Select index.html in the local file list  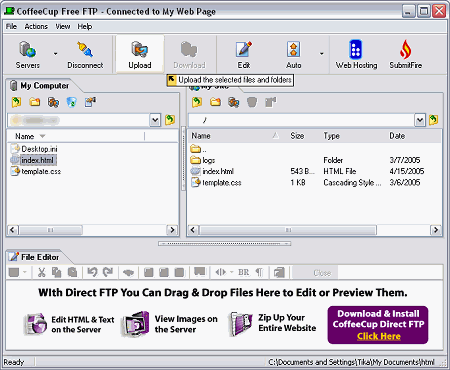point(37,160)
